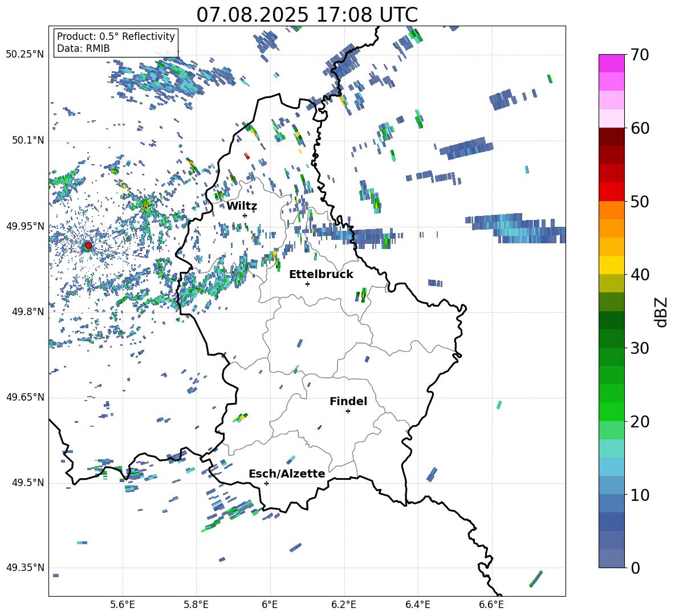Click the 'Esch/Alzette' city label

point(287,474)
